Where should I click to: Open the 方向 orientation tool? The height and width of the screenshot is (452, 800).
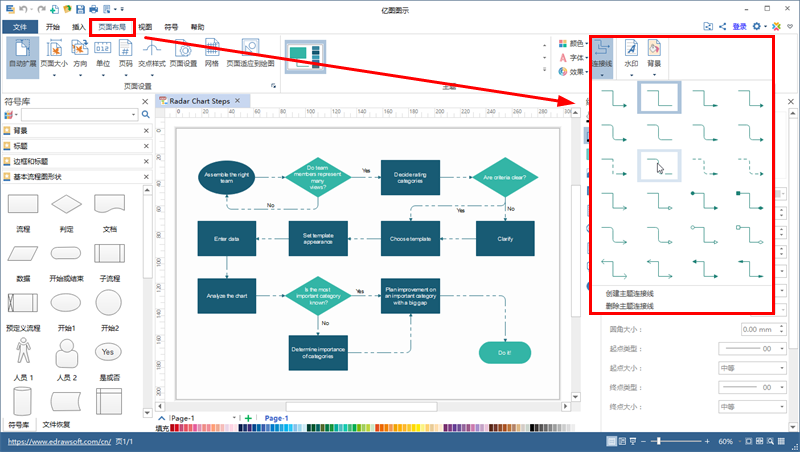(x=80, y=57)
